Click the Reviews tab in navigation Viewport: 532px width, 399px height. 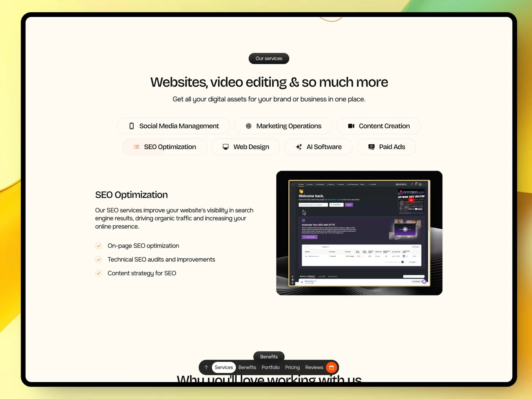(314, 367)
